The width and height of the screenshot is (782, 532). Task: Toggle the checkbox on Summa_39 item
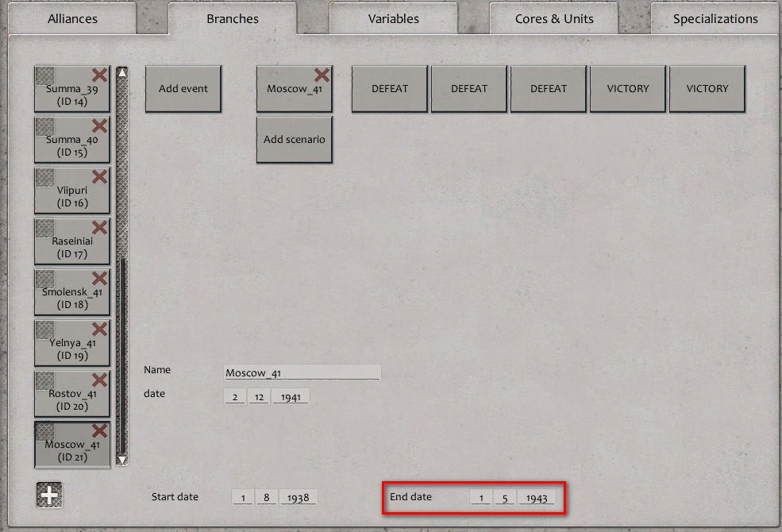coord(45,75)
